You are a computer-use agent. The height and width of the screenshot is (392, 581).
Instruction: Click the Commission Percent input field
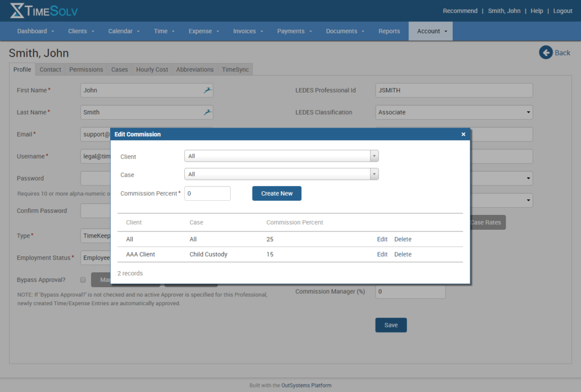[x=207, y=193]
